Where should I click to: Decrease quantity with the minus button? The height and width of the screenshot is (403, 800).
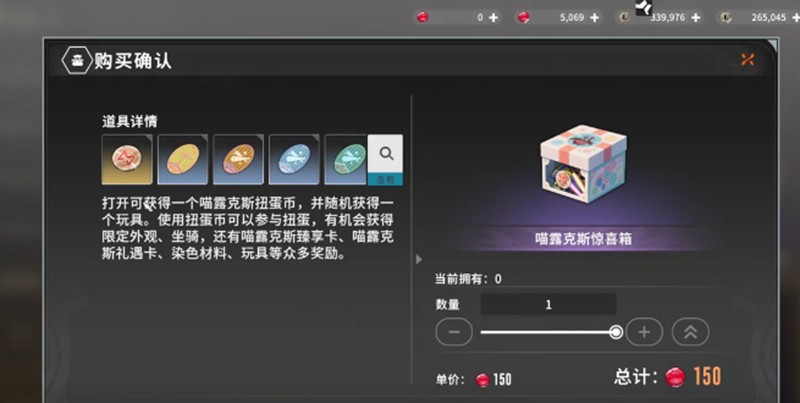coord(454,332)
